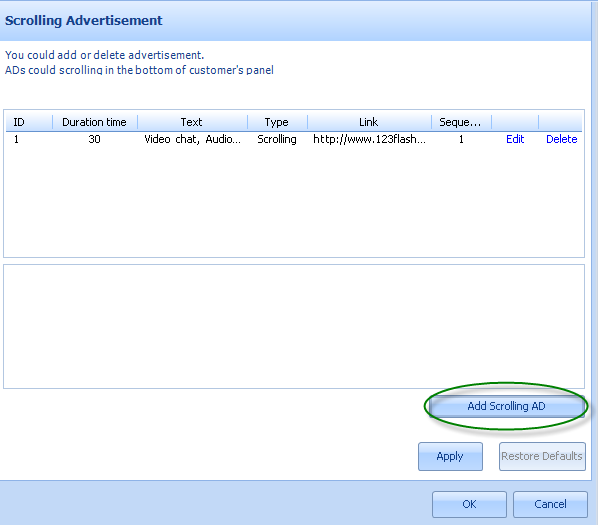Click the Type column header

[x=277, y=122]
